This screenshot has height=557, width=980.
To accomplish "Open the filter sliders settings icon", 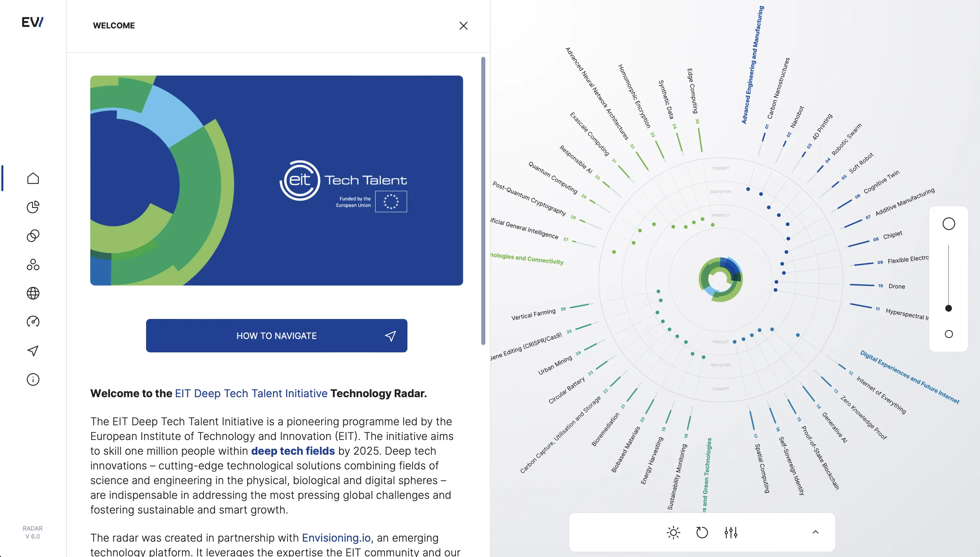I will click(731, 532).
